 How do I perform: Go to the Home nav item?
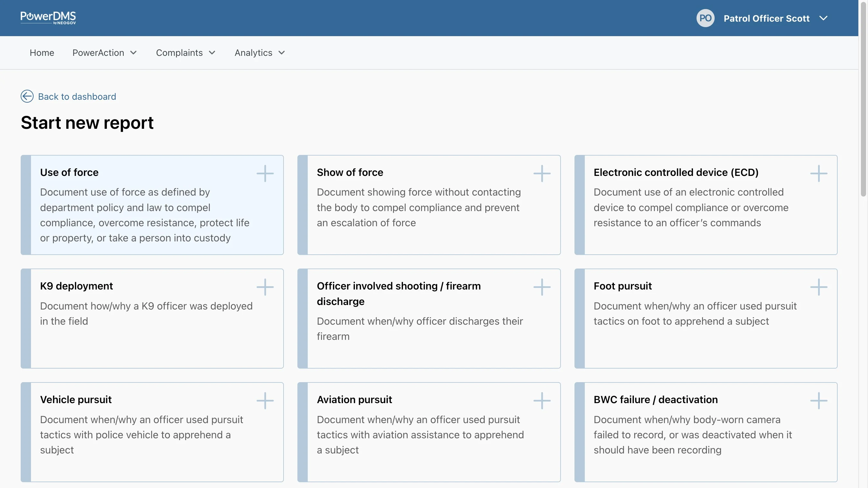click(x=42, y=53)
